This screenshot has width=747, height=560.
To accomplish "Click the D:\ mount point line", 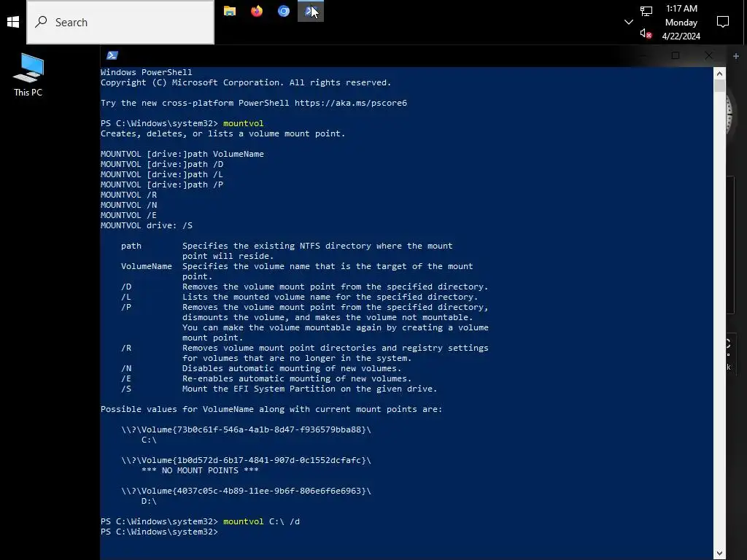I will tap(149, 501).
